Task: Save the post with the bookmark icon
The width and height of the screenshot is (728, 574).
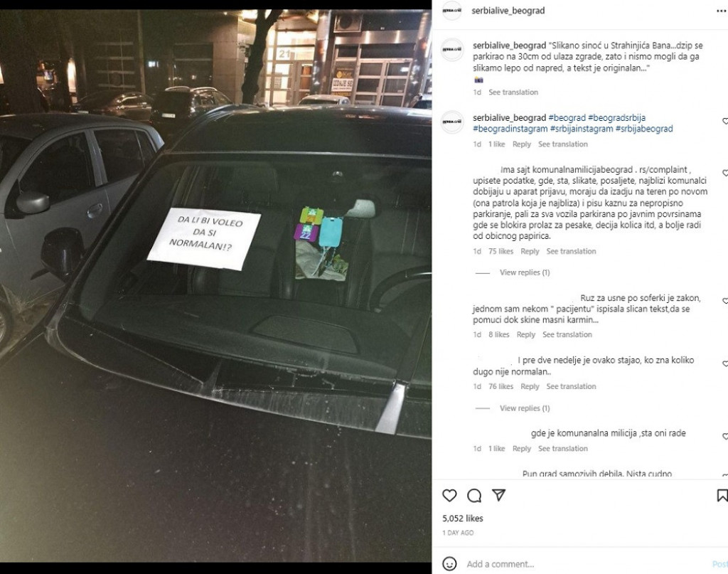Action: (722, 496)
